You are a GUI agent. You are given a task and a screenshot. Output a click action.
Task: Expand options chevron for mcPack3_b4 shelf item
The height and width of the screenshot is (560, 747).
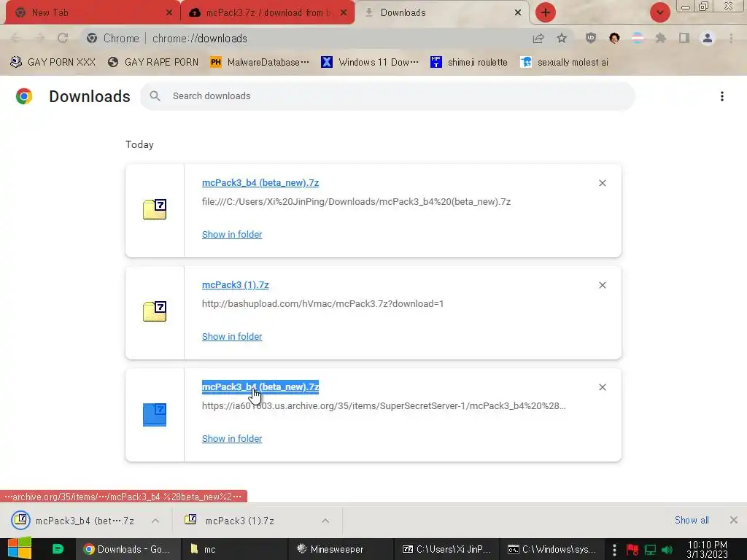tap(155, 521)
